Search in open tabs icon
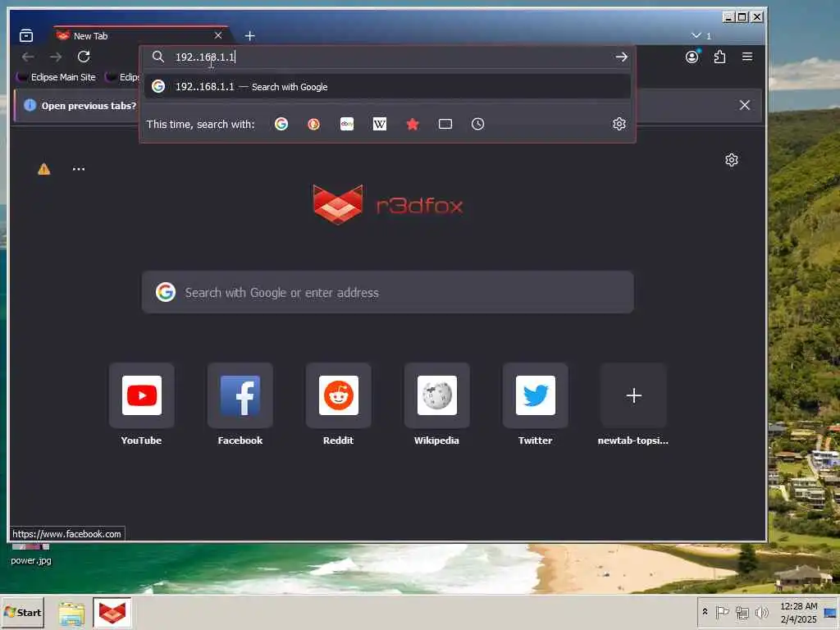 445,125
